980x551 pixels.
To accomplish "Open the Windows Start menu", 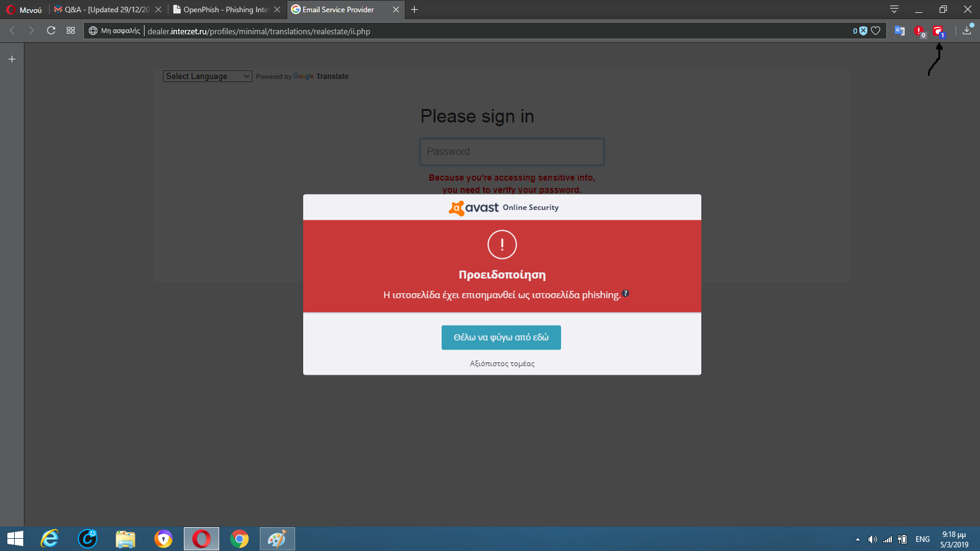I will 15,539.
